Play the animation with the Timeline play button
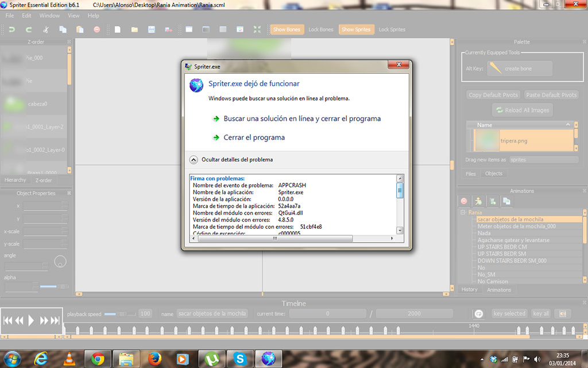Screen dimensions: 588x368 [x=31, y=320]
